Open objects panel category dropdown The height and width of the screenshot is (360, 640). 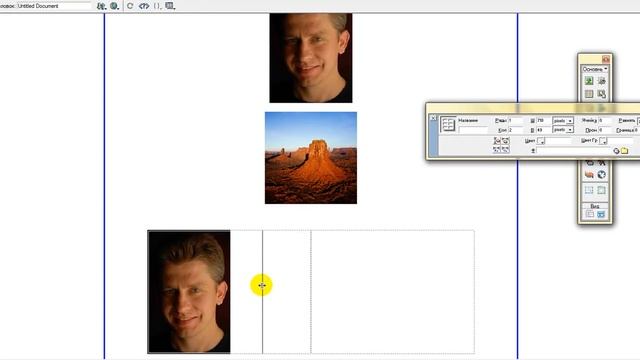595,69
